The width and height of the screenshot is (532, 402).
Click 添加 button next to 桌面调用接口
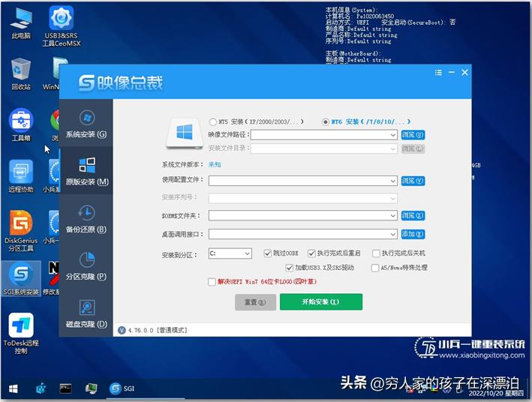413,234
